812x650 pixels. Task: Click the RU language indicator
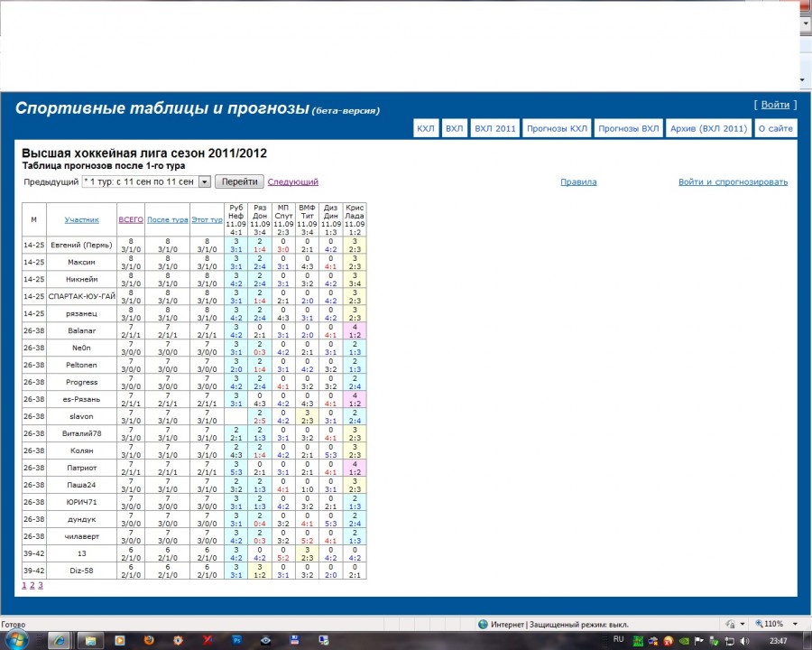618,639
